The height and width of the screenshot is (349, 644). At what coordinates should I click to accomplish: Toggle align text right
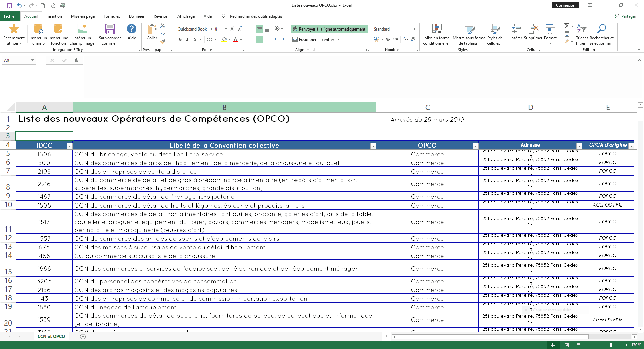267,39
